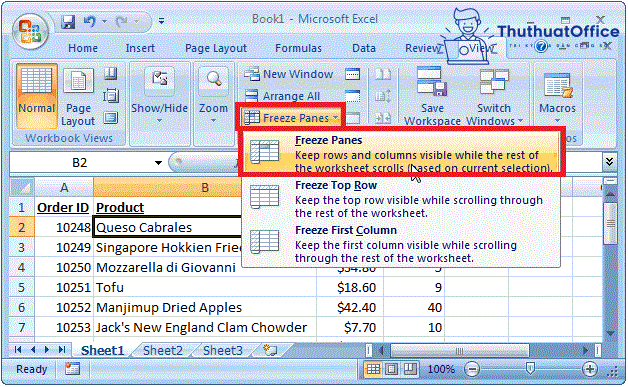Click Save Workspace button
Screen dimensions: 628x387
[x=432, y=96]
